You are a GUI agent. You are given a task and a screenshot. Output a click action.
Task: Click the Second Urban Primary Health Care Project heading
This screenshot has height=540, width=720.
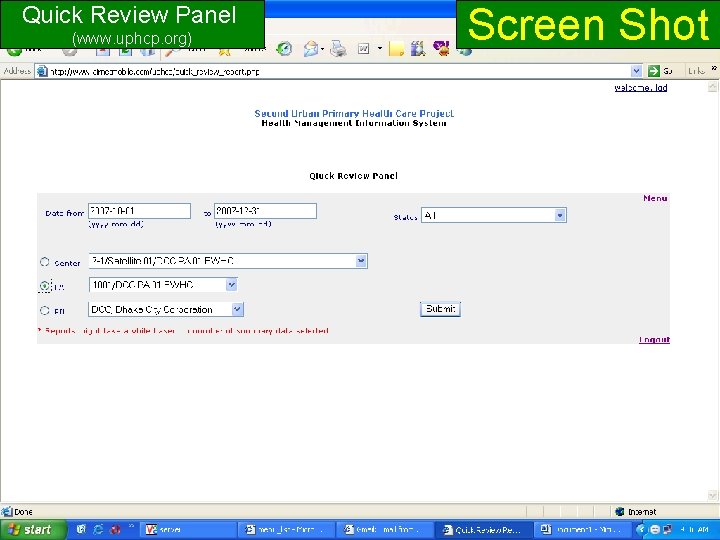(354, 113)
